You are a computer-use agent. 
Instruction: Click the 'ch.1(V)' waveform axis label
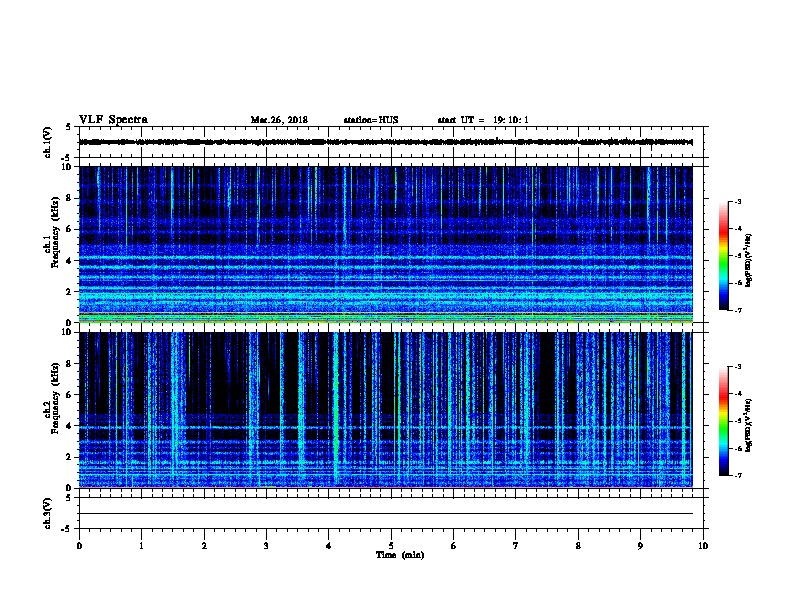click(x=47, y=142)
